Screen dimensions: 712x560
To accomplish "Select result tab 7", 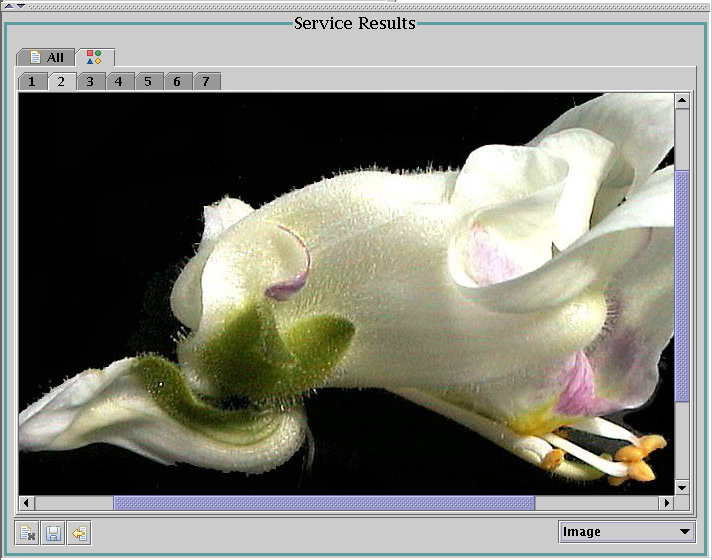I will [x=206, y=81].
